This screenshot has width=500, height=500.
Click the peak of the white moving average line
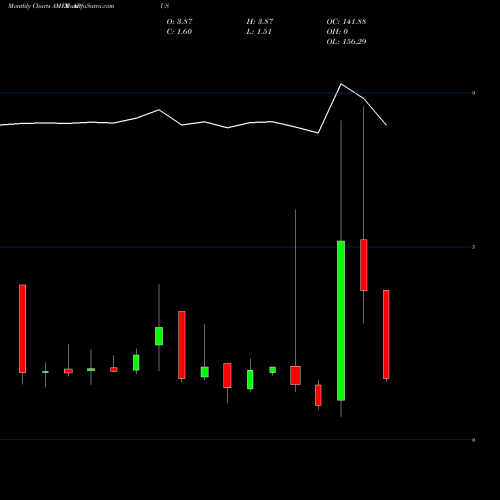coord(341,84)
